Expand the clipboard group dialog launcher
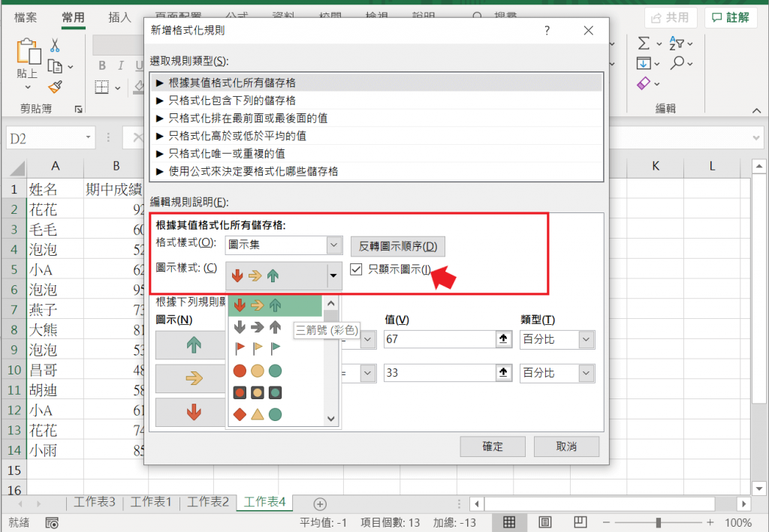Screen dimensions: 769x532 (78, 109)
